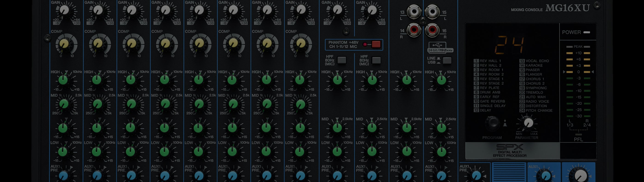644x182 pixels.
Task: Click 'SINGLE DELAY' in program list
Action: pos(492,106)
